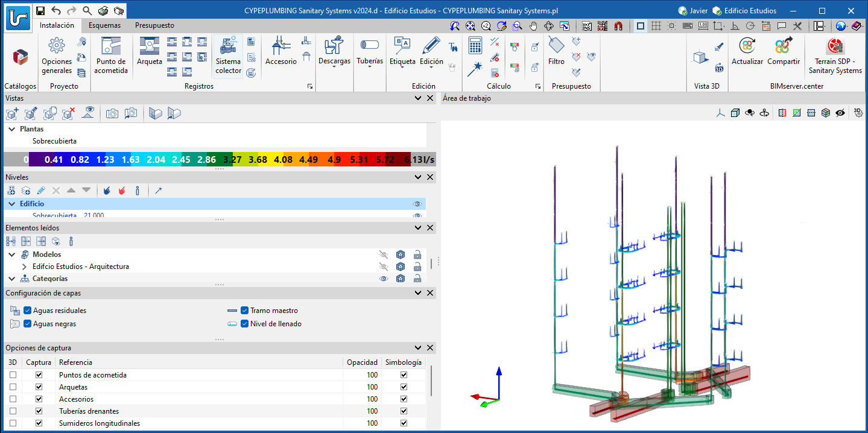Open the Opciones generales gear icon
This screenshot has height=433, width=868.
[x=57, y=46]
